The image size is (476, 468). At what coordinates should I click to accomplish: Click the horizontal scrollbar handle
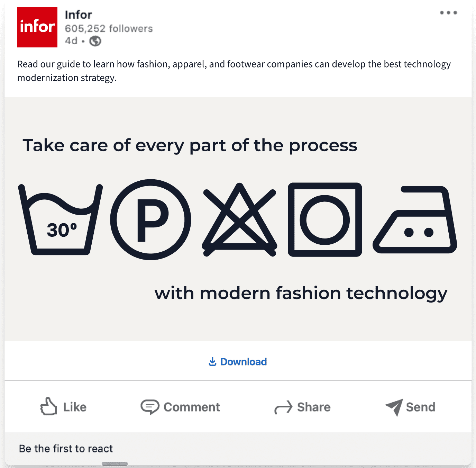pyautogui.click(x=115, y=464)
